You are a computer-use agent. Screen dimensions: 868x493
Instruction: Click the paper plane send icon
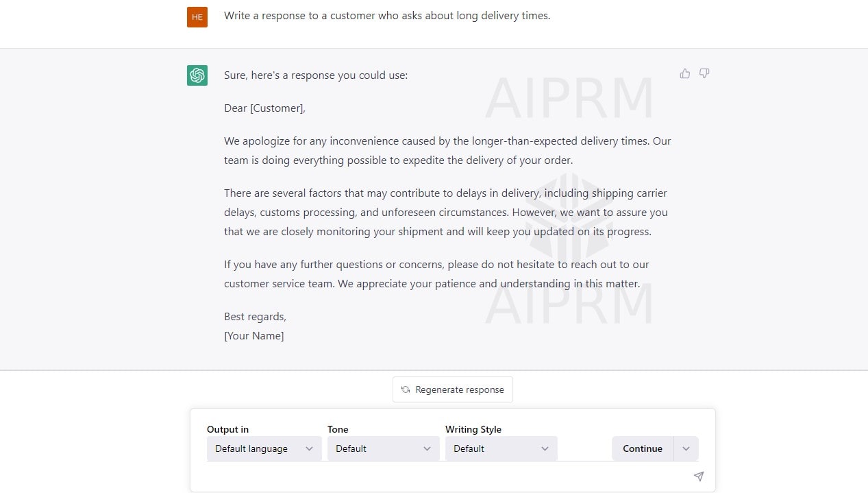(x=698, y=477)
